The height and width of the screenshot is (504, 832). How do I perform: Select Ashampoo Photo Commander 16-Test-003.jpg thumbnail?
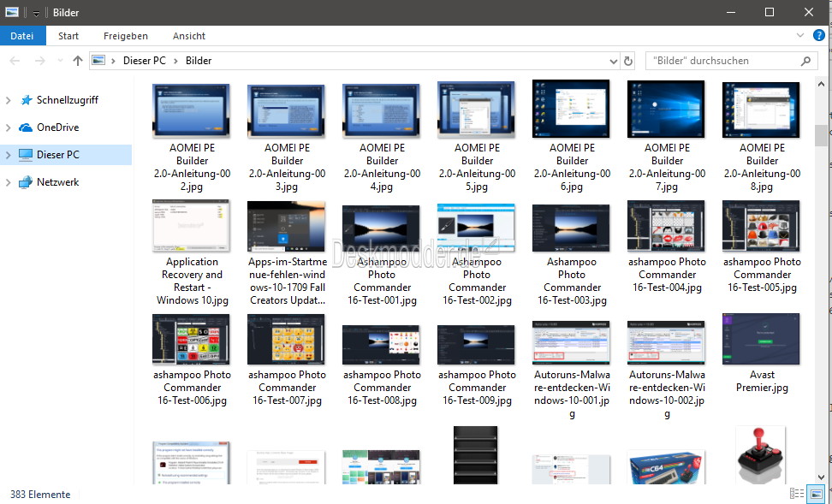(x=571, y=228)
